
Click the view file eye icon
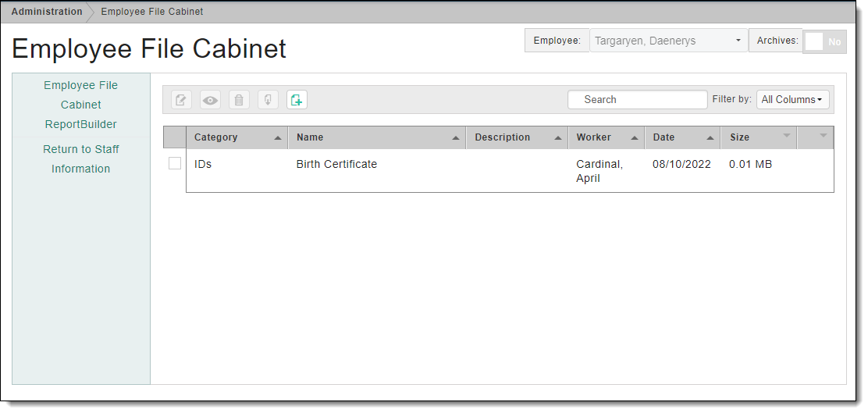point(210,100)
